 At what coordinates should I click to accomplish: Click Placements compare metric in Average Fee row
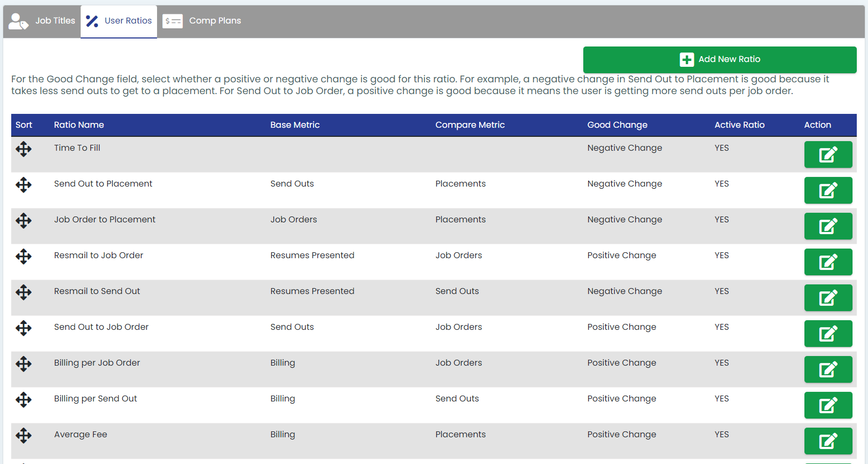pyautogui.click(x=460, y=435)
